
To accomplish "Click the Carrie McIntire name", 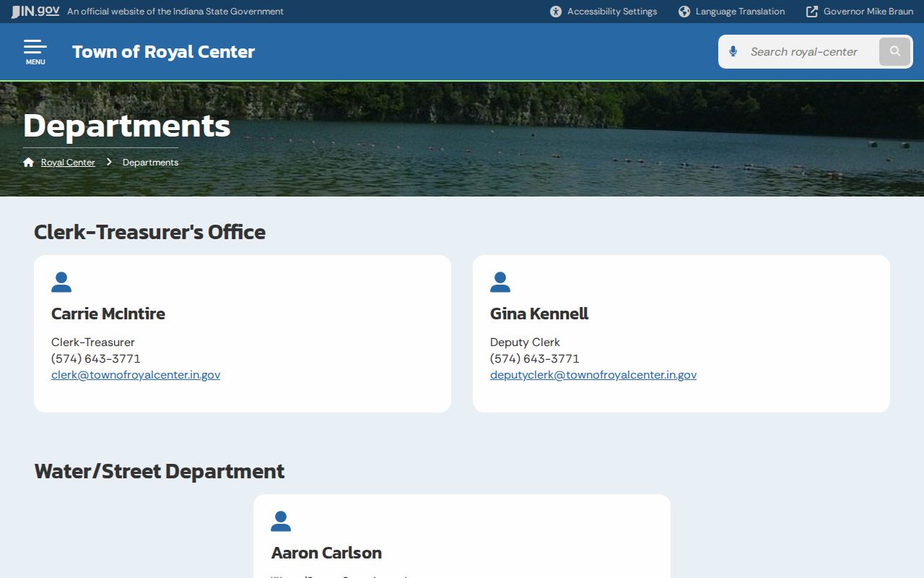I will [x=108, y=314].
